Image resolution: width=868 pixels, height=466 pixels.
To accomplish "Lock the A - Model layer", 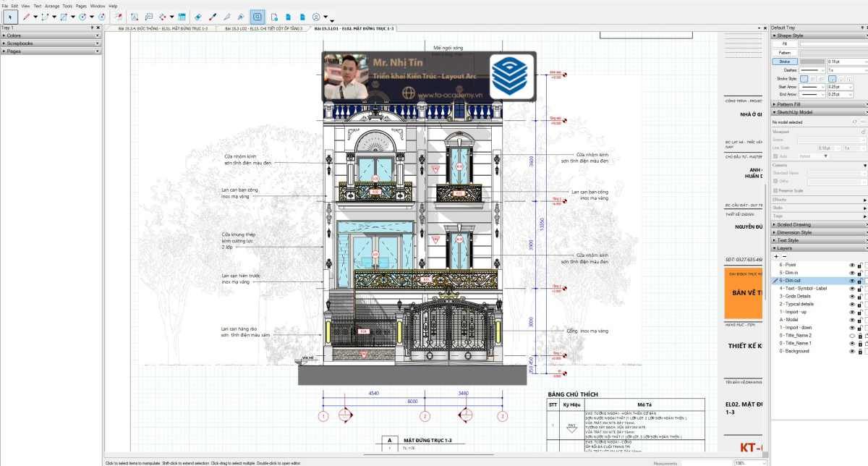I will [x=859, y=319].
